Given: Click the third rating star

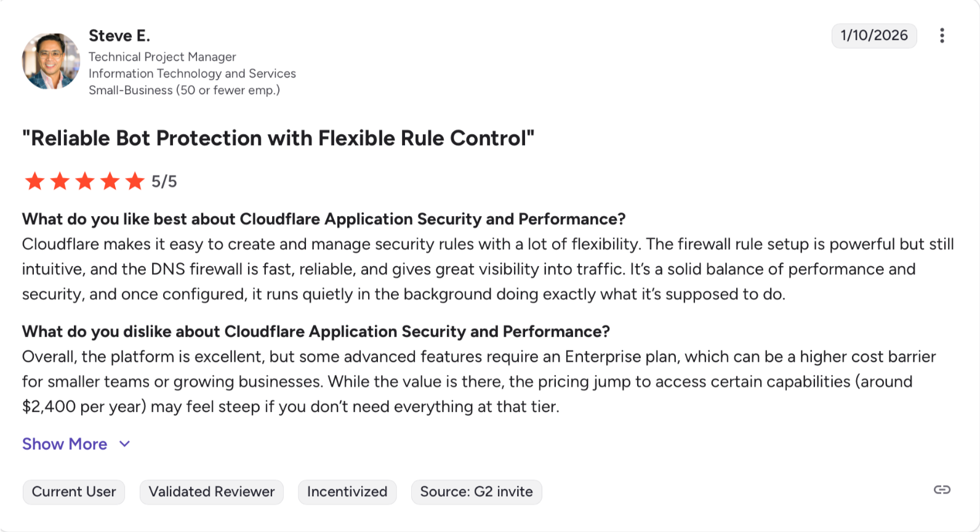Looking at the screenshot, I should 85,182.
